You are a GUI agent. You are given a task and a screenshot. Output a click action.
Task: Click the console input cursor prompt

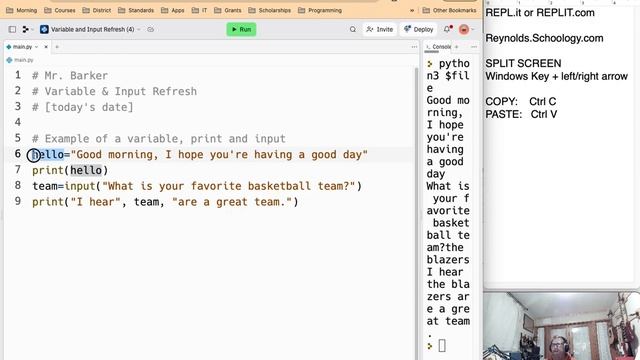(442, 346)
